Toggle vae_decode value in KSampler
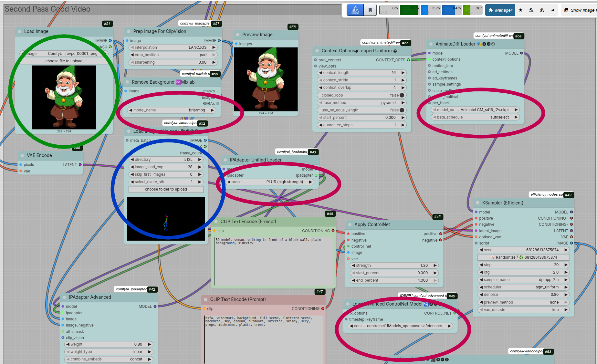The image size is (597, 364). (x=524, y=310)
